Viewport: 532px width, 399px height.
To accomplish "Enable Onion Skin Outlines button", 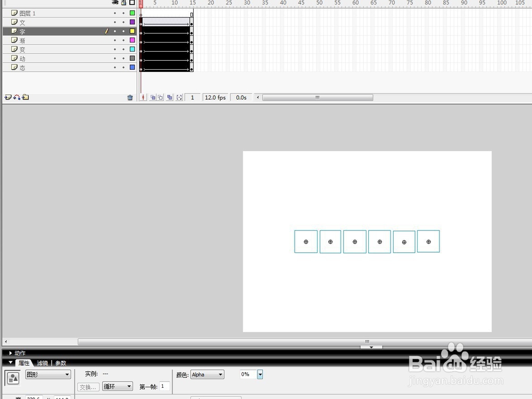I will pos(161,97).
